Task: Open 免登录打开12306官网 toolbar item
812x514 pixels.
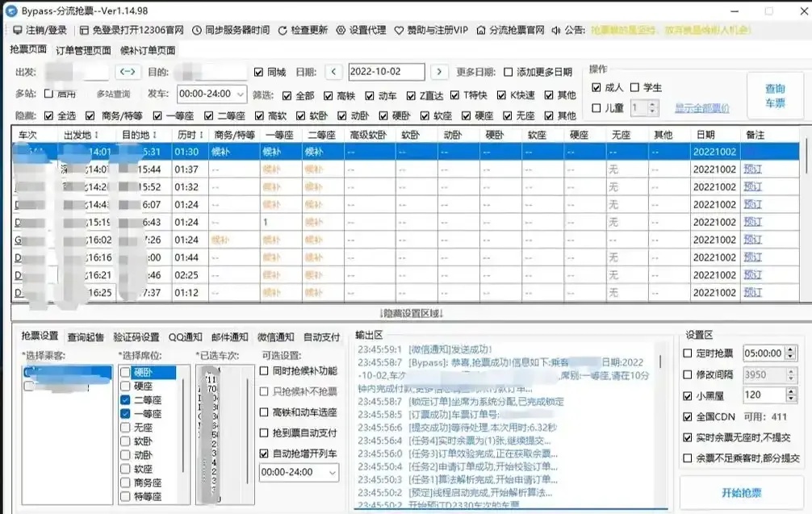Action: point(132,30)
